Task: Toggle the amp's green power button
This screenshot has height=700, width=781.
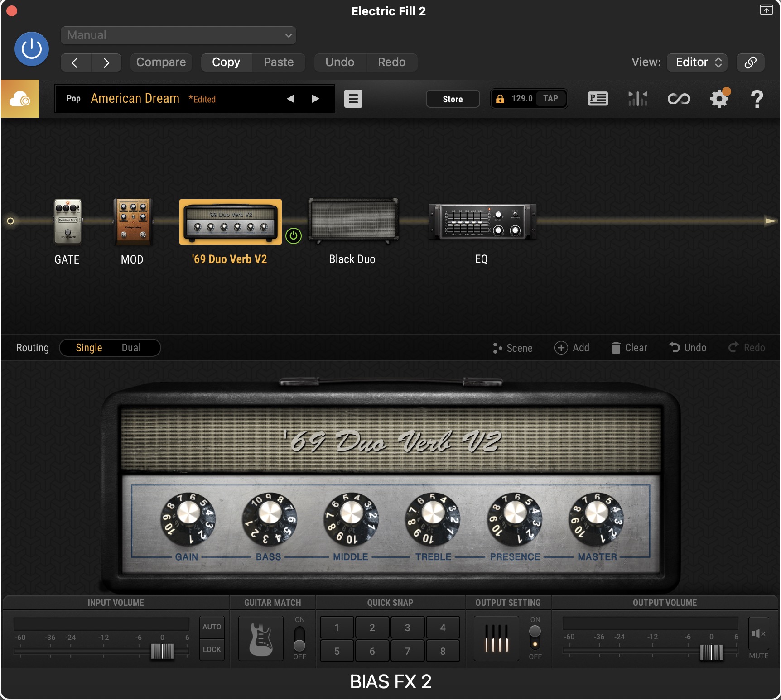Action: pyautogui.click(x=294, y=236)
